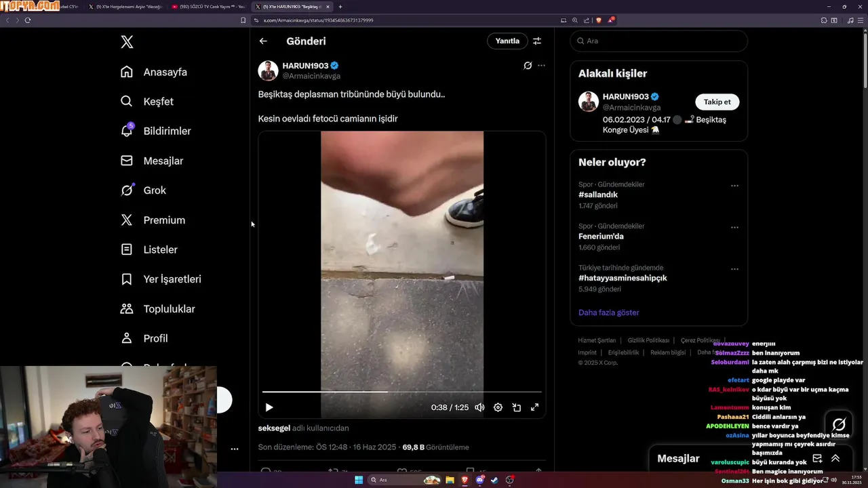
Task: Open the #sallandık trend
Action: click(598, 195)
